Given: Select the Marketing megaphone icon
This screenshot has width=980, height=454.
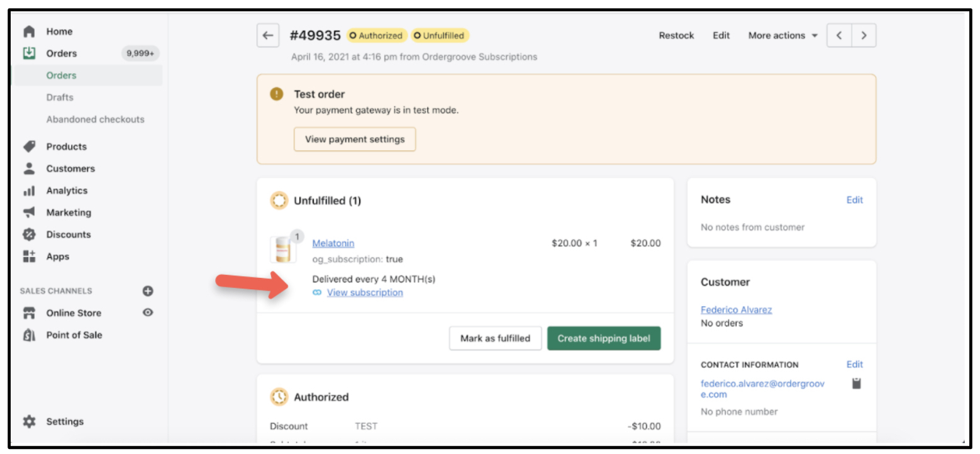Looking at the screenshot, I should pyautogui.click(x=30, y=213).
